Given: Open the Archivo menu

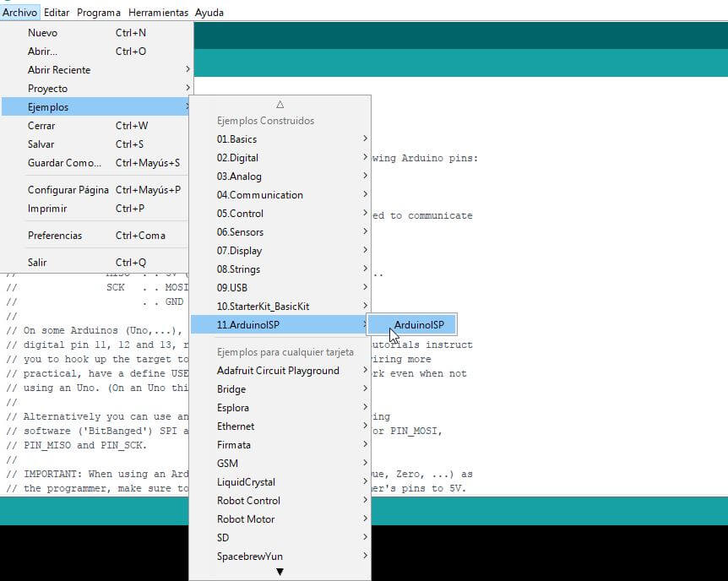Looking at the screenshot, I should pyautogui.click(x=20, y=13).
